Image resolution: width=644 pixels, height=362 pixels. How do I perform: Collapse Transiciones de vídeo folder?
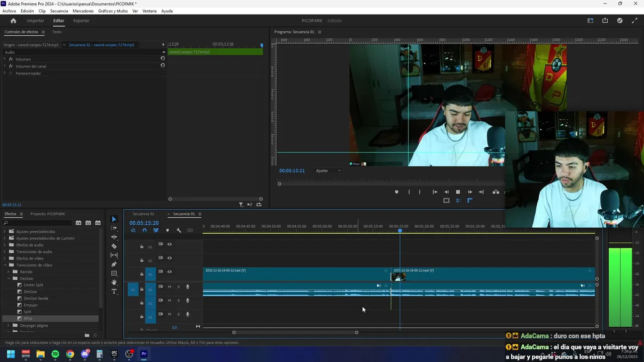click(x=5, y=265)
